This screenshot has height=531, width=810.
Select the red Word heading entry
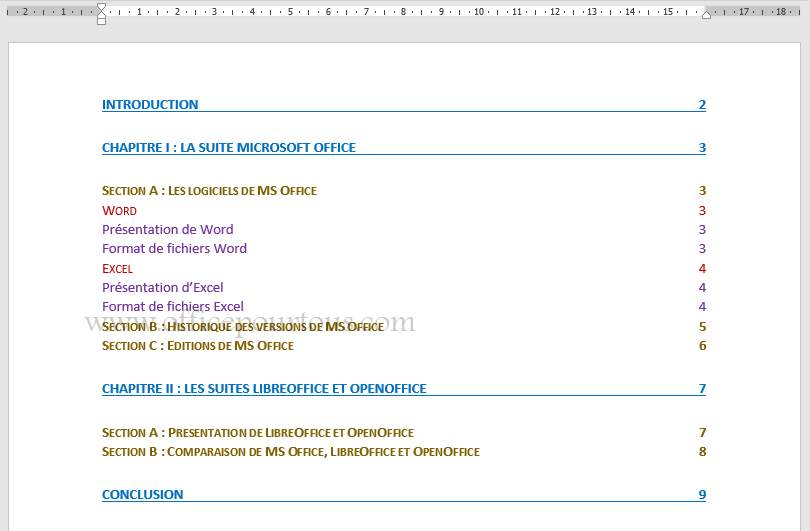tap(119, 211)
